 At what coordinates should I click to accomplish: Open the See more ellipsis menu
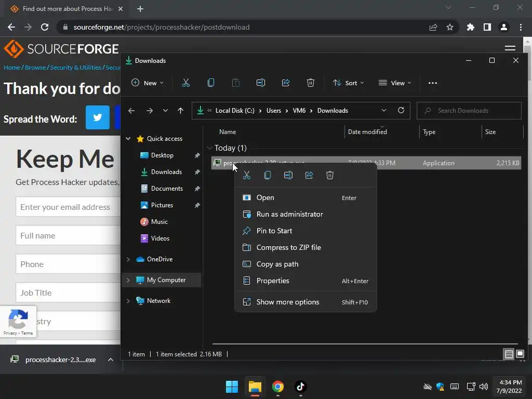click(433, 83)
